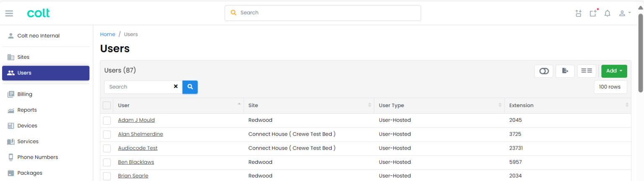Open Alan Shelmerdine user link
Image resolution: width=644 pixels, height=181 pixels.
[x=140, y=134]
